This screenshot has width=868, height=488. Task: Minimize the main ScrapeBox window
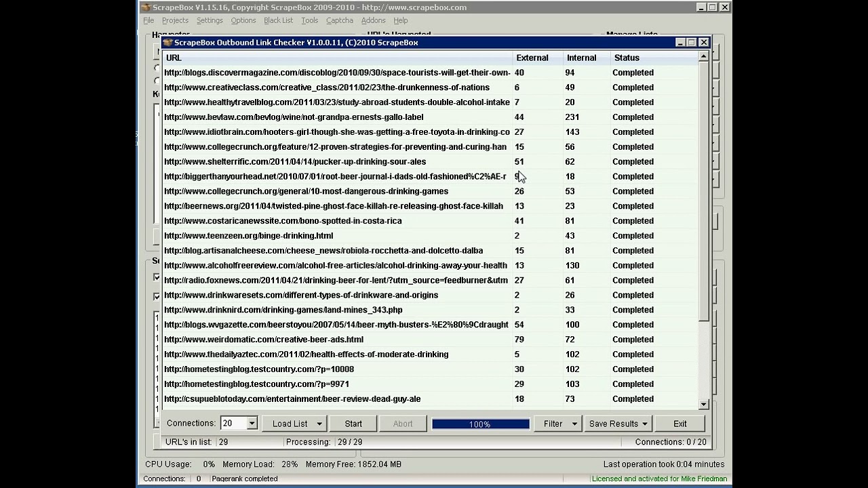click(x=701, y=7)
